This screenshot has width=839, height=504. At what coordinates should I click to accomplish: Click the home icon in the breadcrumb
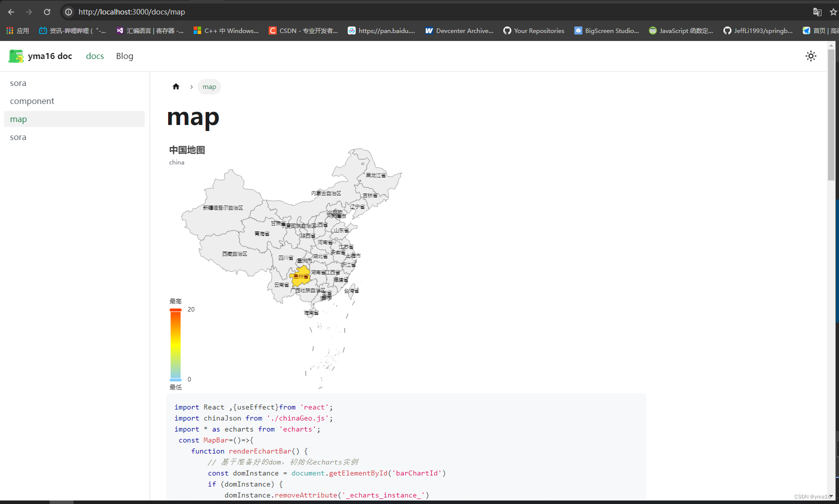click(x=176, y=86)
